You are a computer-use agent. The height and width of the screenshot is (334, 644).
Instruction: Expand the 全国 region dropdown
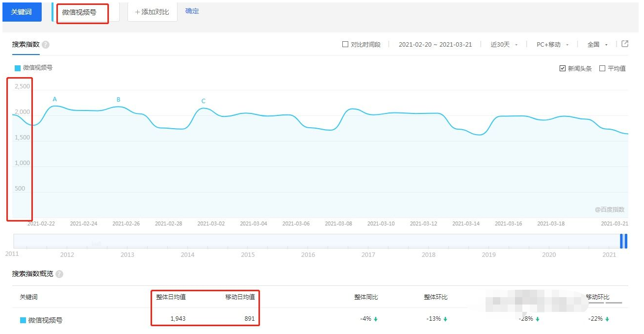click(x=597, y=44)
